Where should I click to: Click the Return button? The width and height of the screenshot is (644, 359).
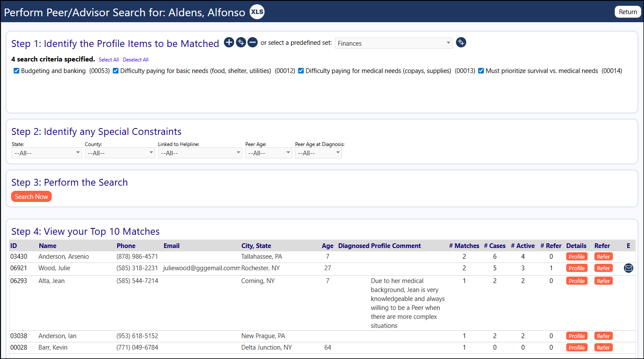pyautogui.click(x=628, y=12)
